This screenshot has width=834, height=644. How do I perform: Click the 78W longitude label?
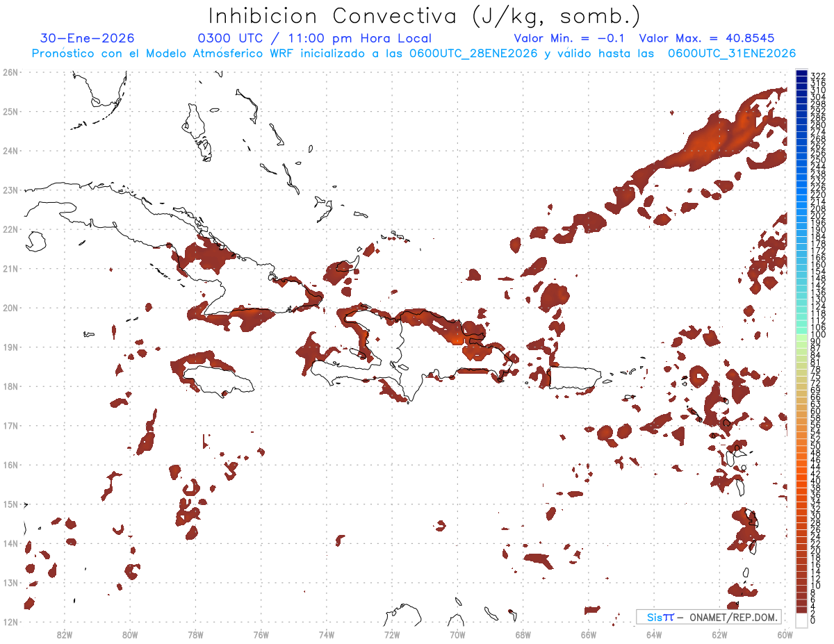[195, 634]
